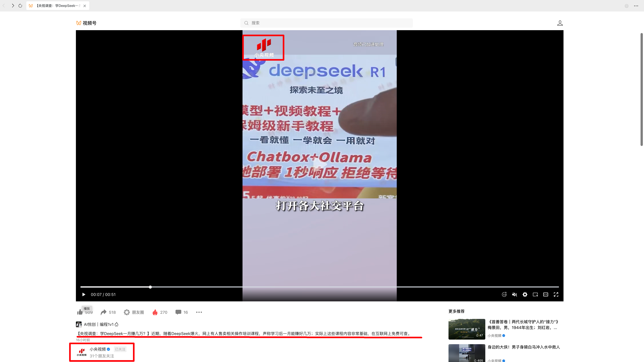Viewport: 644px width, 362px height.
Task: Seek using the video progress bar
Action: (320, 287)
